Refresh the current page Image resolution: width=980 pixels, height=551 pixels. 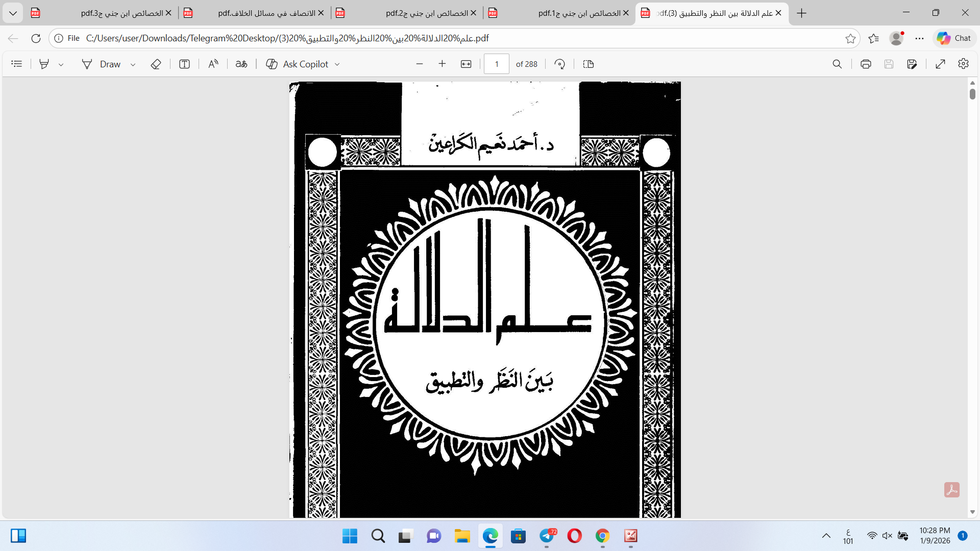[x=36, y=38]
